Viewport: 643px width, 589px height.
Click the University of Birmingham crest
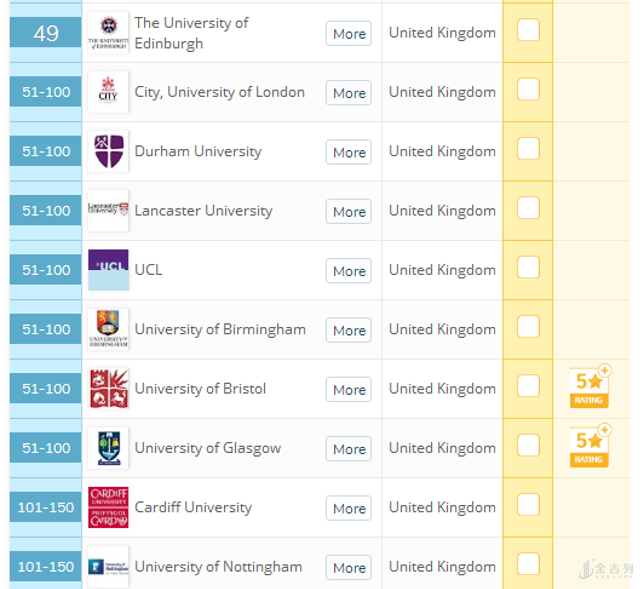coord(108,329)
